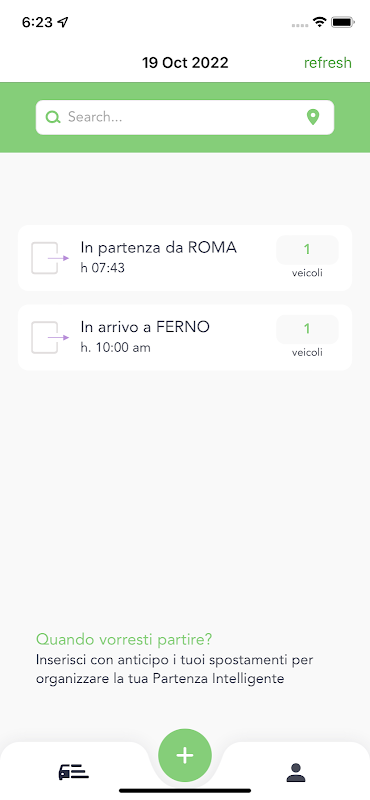Tap the 1 veicoli badge for ROMA
The image size is (370, 800).
pyautogui.click(x=307, y=257)
